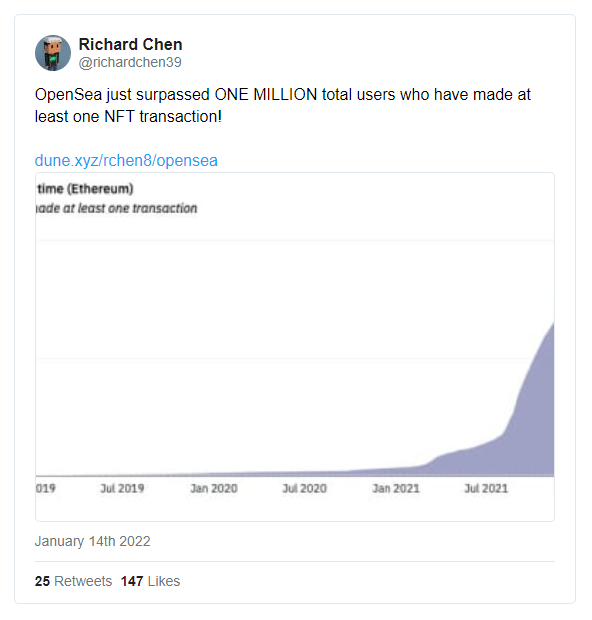Select the Jan 2021 axis label
The image size is (592, 620).
pos(396,488)
